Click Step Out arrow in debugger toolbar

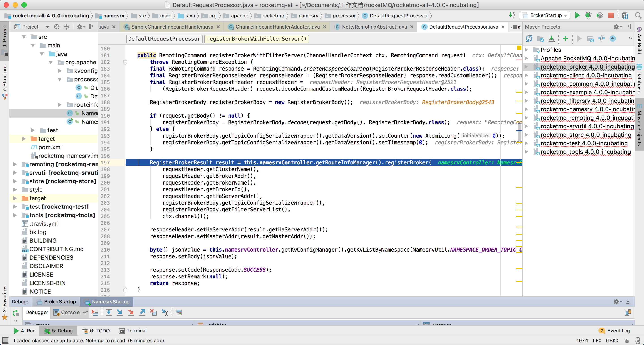(142, 312)
